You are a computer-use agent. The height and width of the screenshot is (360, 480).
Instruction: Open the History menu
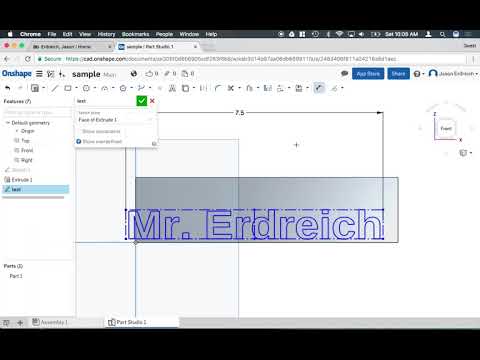(106, 34)
